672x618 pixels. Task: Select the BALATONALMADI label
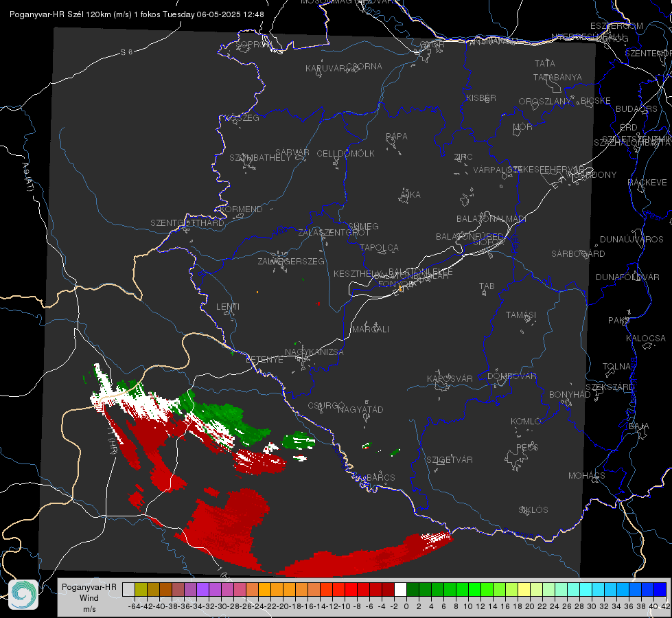tap(491, 219)
